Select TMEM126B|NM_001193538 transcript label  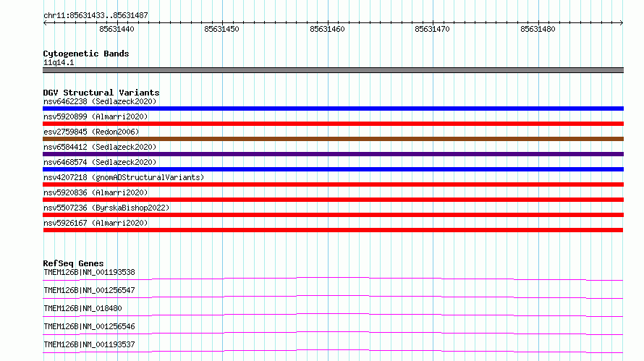(x=89, y=272)
